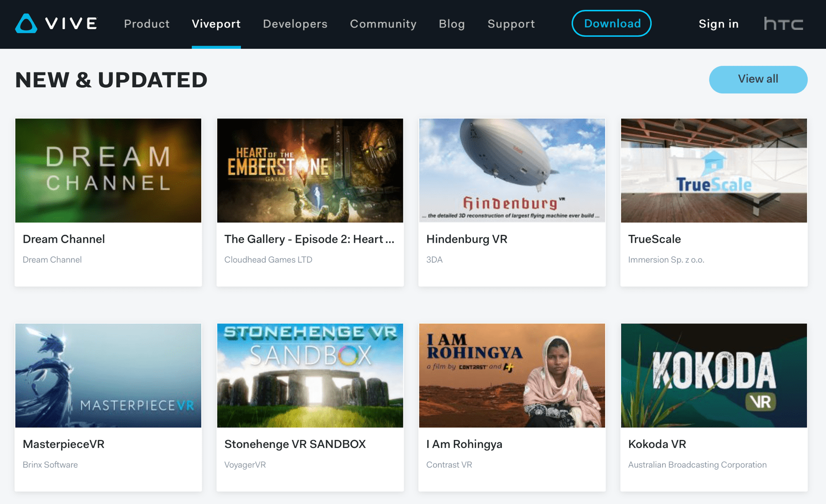Click the Stonehenge VR SANDBOX title
The width and height of the screenshot is (826, 504).
tap(295, 444)
